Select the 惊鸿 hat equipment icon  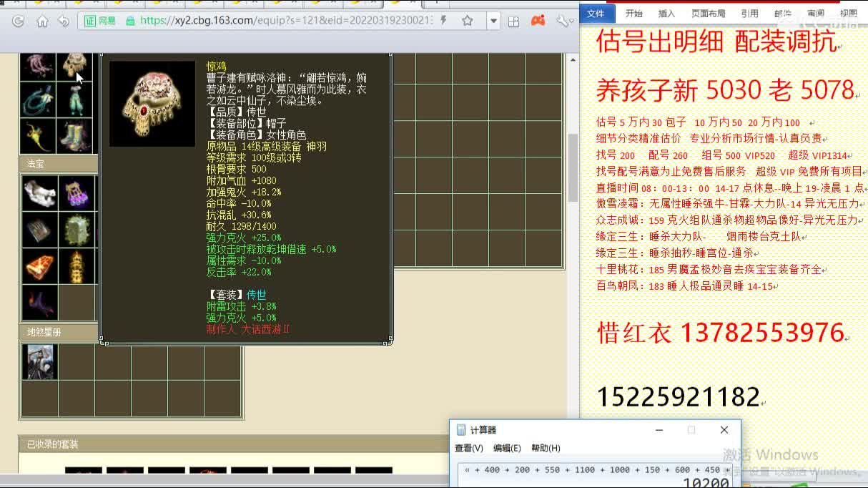75,65
